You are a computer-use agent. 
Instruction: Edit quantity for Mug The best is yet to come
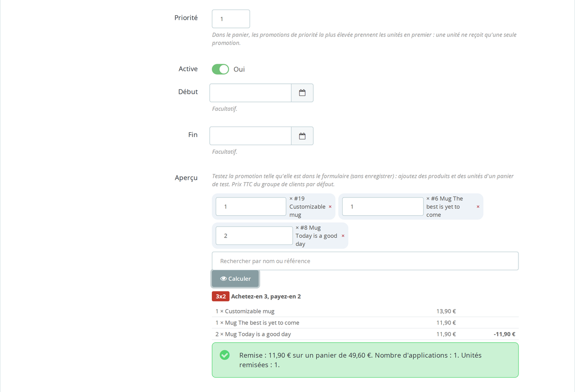click(x=383, y=207)
